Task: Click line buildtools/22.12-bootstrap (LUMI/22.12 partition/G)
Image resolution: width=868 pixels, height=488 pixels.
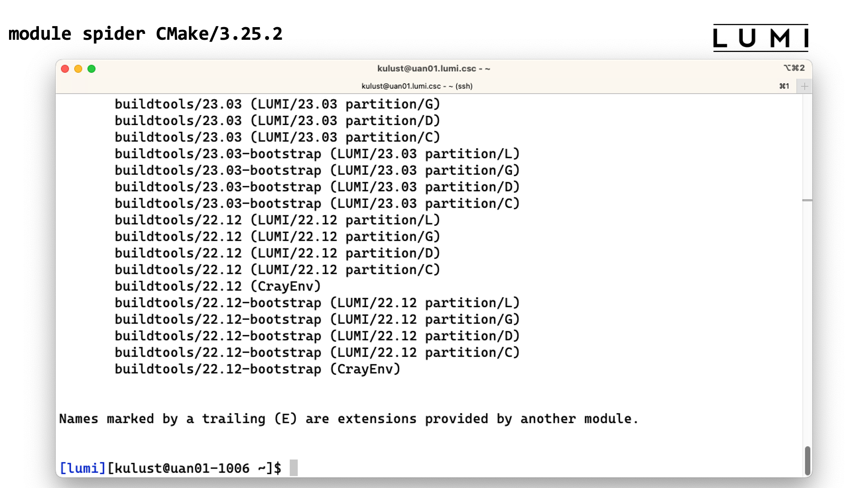Action: pos(317,320)
